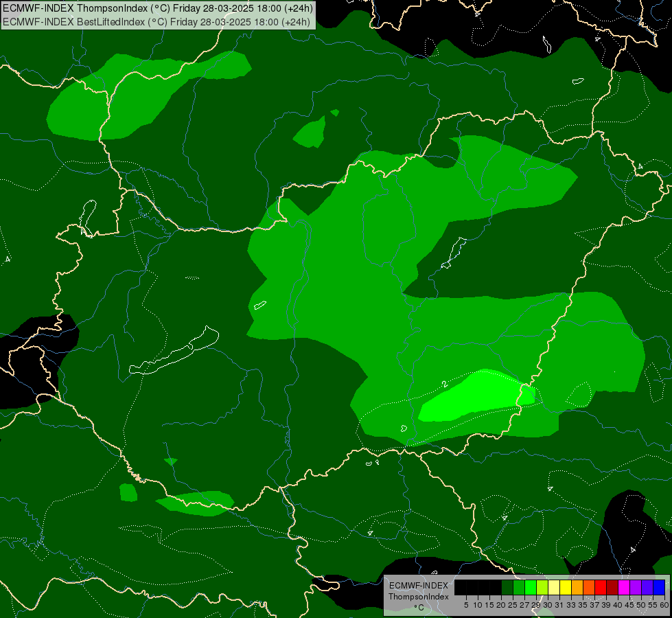Click the legend value 20
The image size is (672, 618).
pos(501,605)
